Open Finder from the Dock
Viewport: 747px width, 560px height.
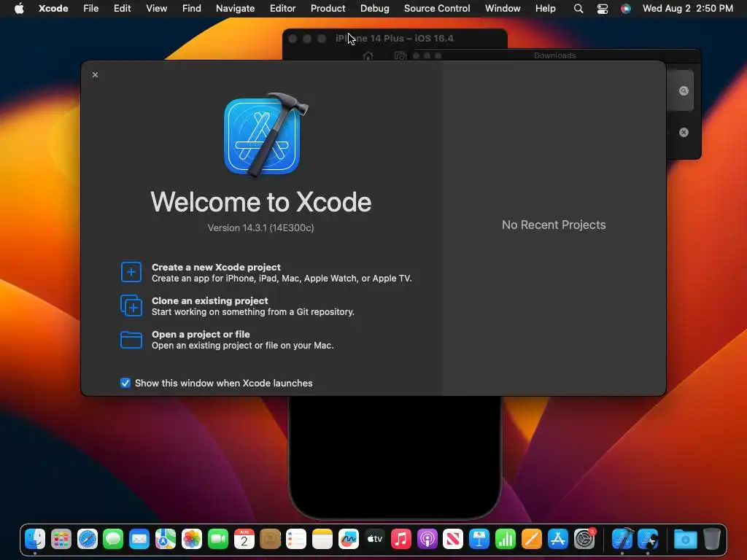pos(35,539)
